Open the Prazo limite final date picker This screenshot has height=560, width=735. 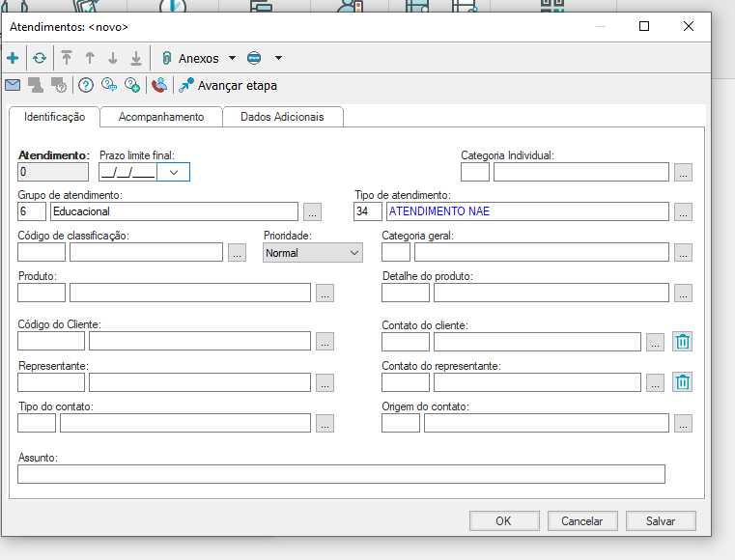click(x=174, y=172)
